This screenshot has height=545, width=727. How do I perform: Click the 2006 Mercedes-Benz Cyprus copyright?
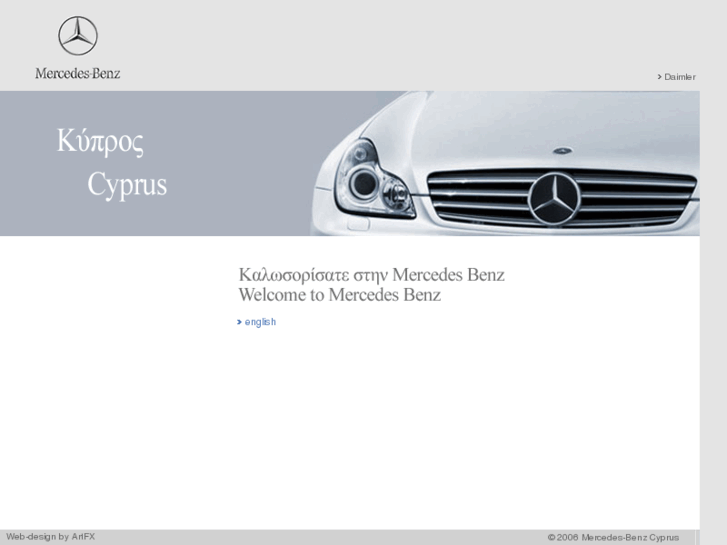613,538
